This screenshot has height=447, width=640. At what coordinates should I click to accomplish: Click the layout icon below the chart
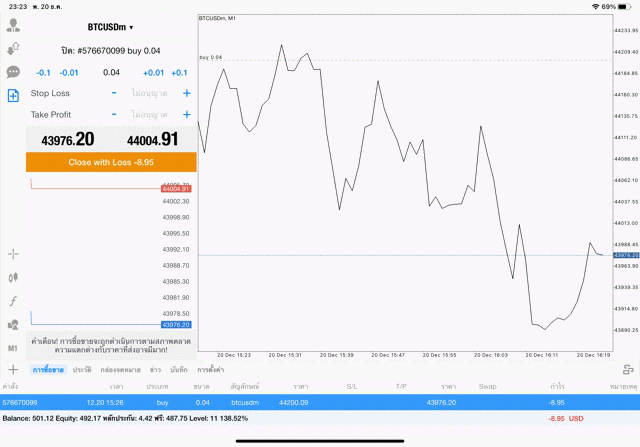628,370
